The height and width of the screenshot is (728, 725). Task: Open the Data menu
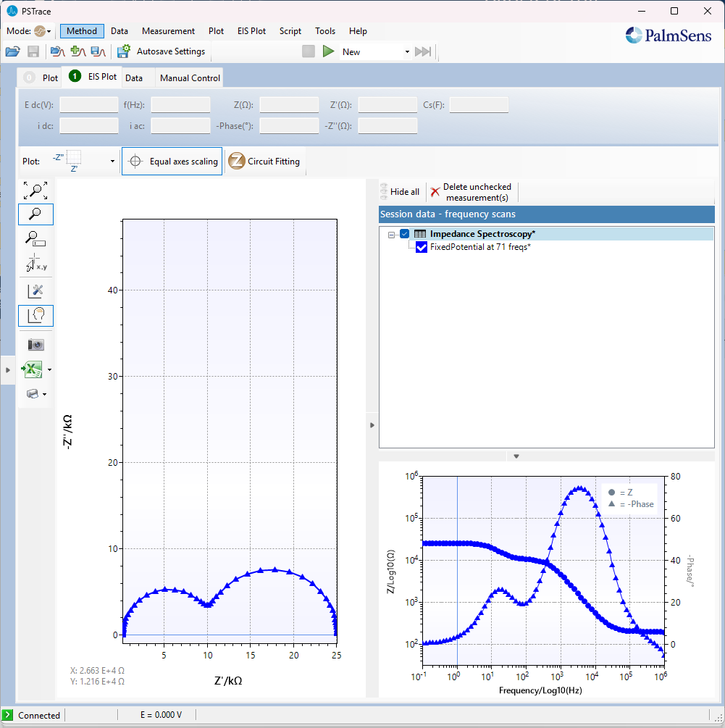point(120,31)
